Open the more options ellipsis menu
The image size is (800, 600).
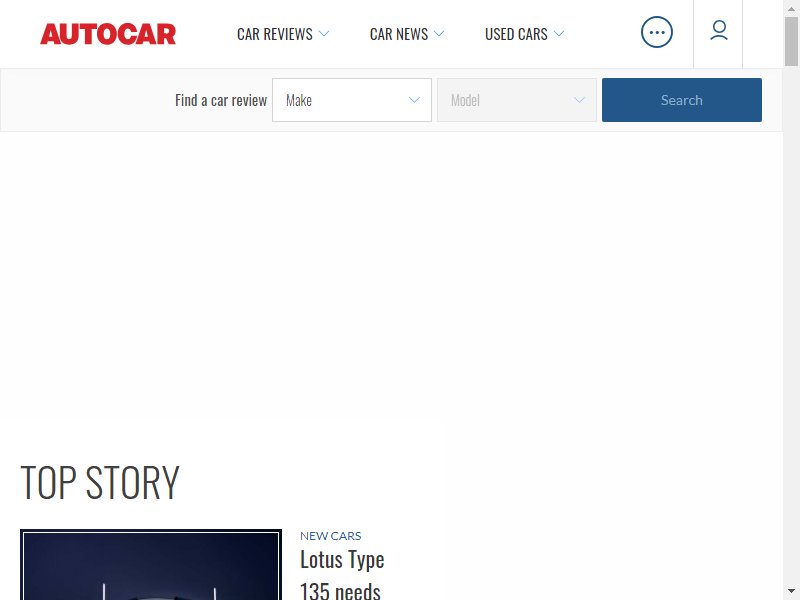pos(657,33)
